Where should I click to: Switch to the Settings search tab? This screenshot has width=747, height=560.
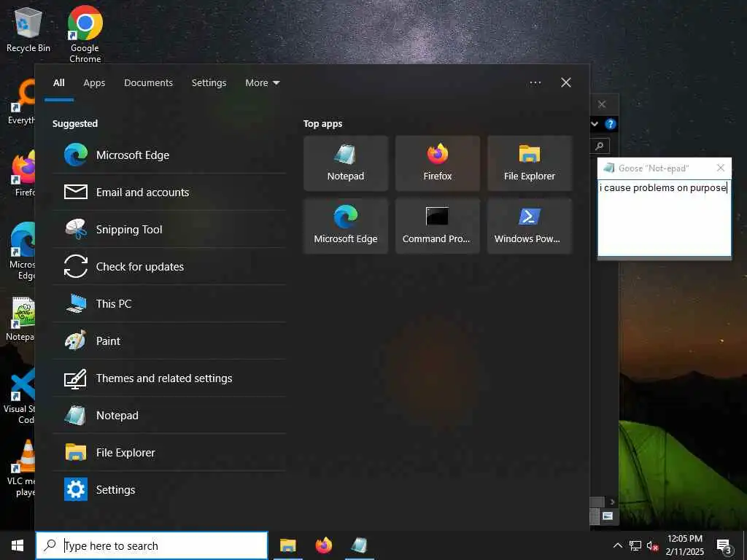(x=209, y=83)
